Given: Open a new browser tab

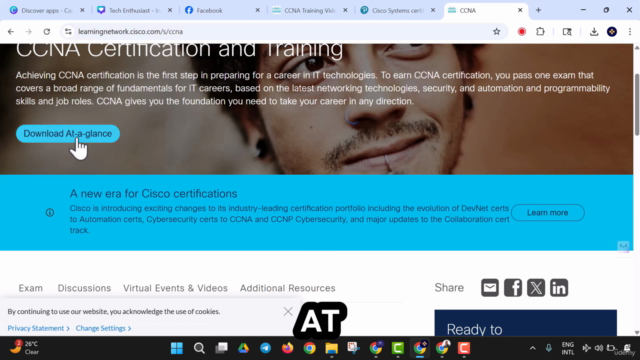Looking at the screenshot, I should pos(538,10).
